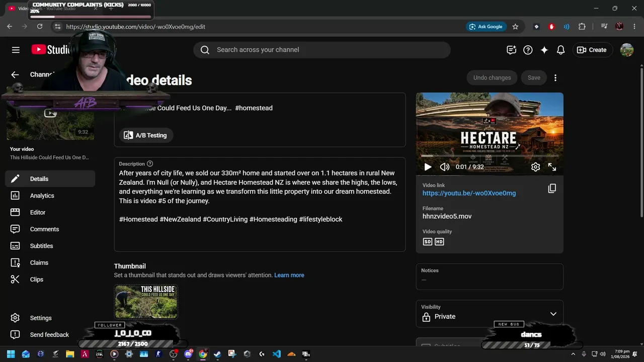
Task: Click the HD video quality badge
Action: point(439,242)
